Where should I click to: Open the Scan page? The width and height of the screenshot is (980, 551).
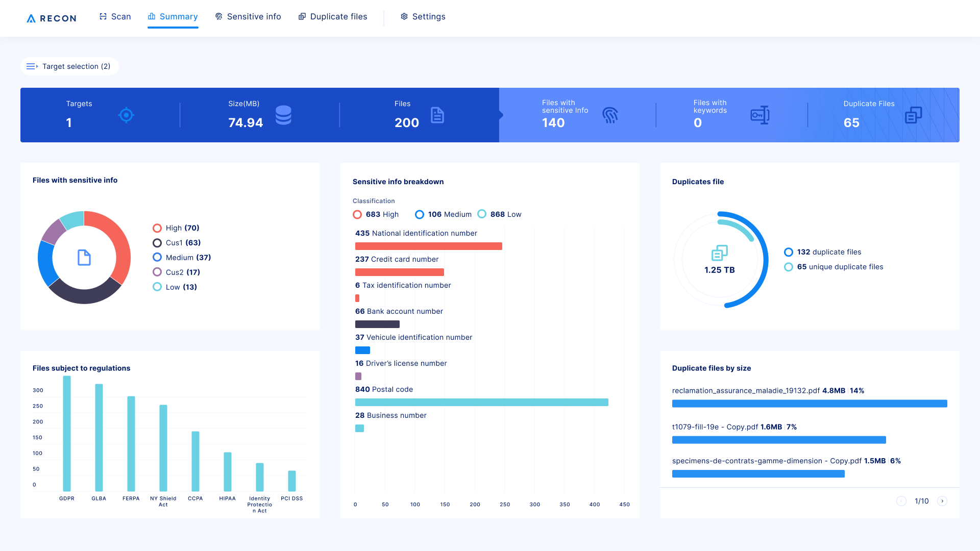(115, 17)
